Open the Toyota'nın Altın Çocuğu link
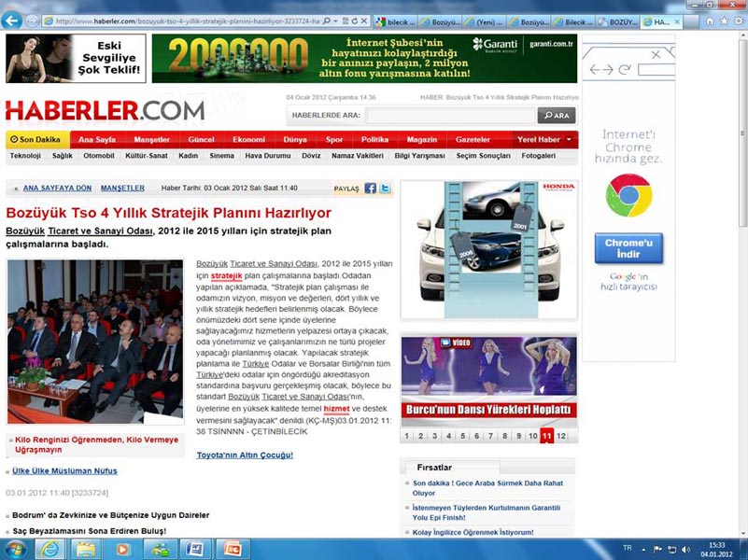748x560 pixels. pyautogui.click(x=245, y=455)
